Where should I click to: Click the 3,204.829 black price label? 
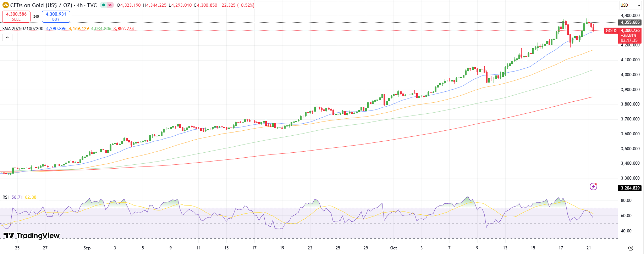click(630, 188)
